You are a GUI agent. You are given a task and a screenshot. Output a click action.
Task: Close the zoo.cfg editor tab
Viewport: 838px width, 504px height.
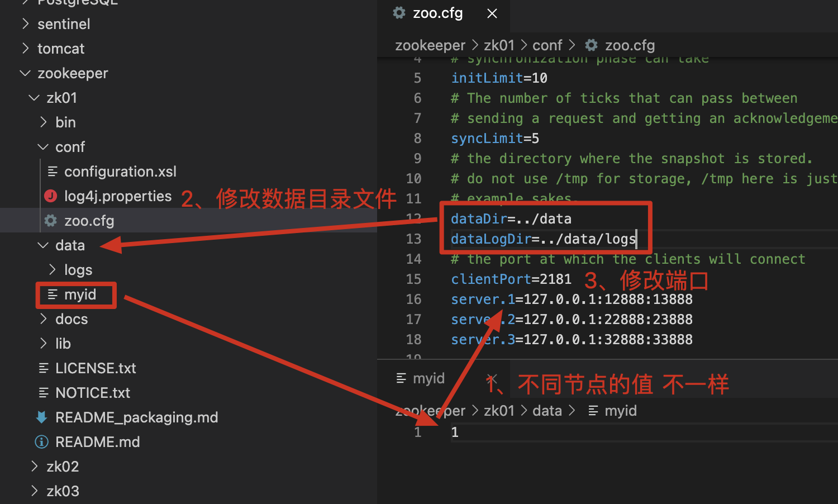point(492,13)
